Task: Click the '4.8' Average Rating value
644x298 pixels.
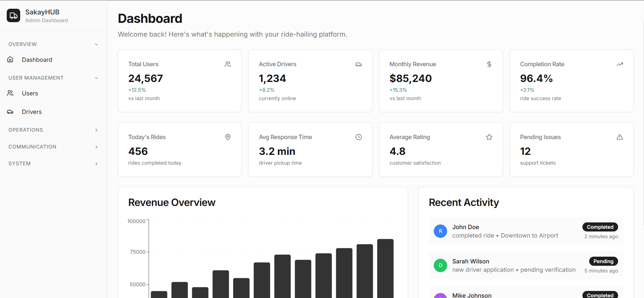Action: pyautogui.click(x=397, y=152)
